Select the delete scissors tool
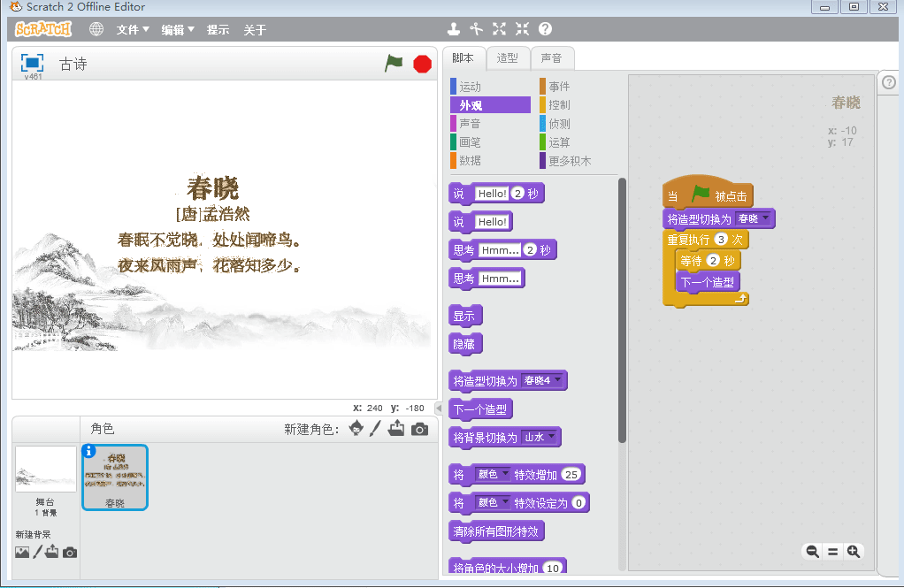The image size is (904, 588). pyautogui.click(x=476, y=29)
